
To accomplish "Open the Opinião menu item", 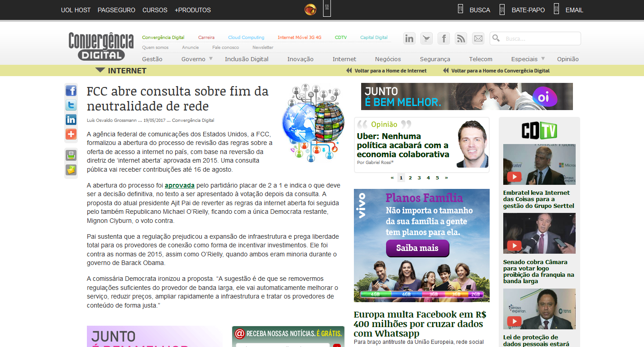I will 568,59.
